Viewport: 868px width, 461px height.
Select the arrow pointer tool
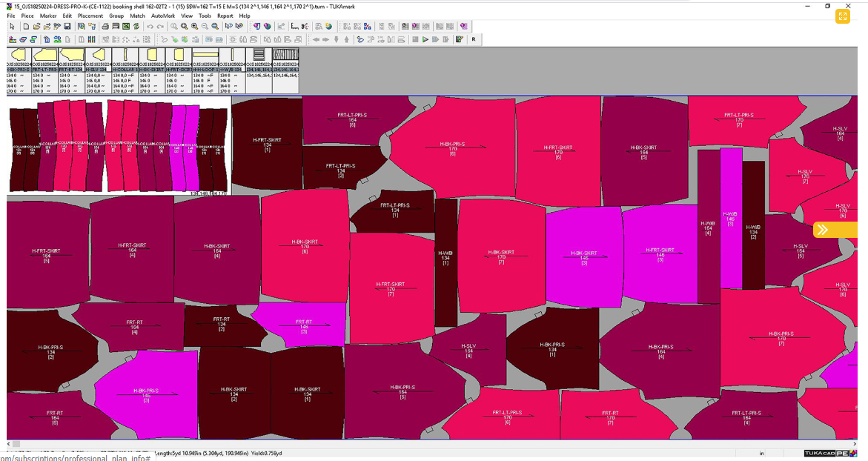(13, 26)
